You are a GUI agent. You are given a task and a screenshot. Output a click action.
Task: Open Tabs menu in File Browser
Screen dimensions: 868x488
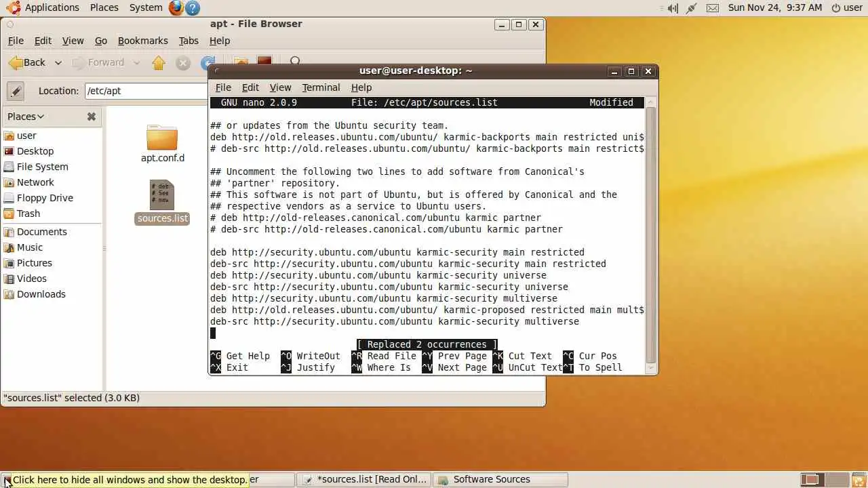189,41
